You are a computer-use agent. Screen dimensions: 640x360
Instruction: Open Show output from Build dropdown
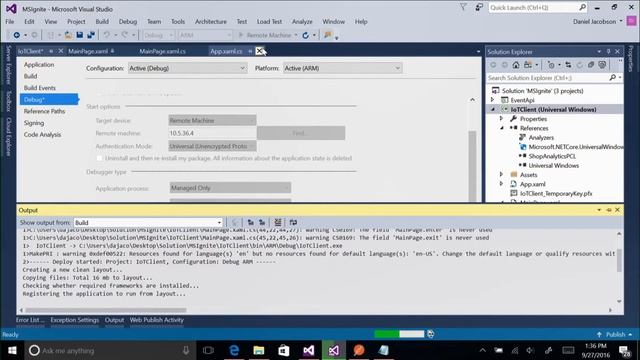pos(148,222)
